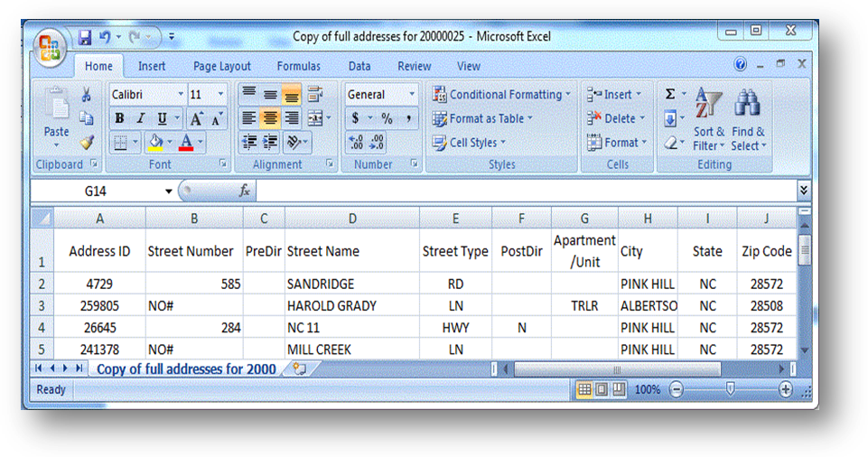Screen dimensions: 868x457
Task: Switch to the Review tab
Action: tap(414, 66)
